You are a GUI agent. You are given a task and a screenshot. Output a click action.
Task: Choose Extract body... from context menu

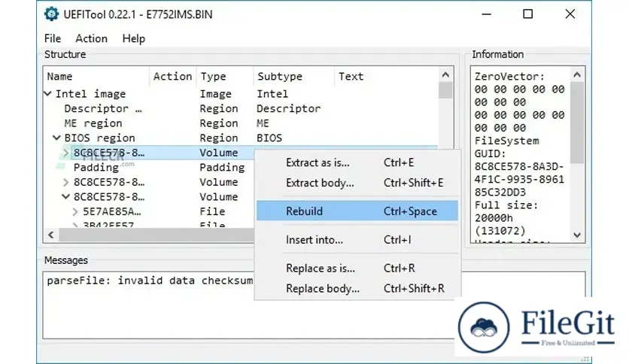point(357,183)
